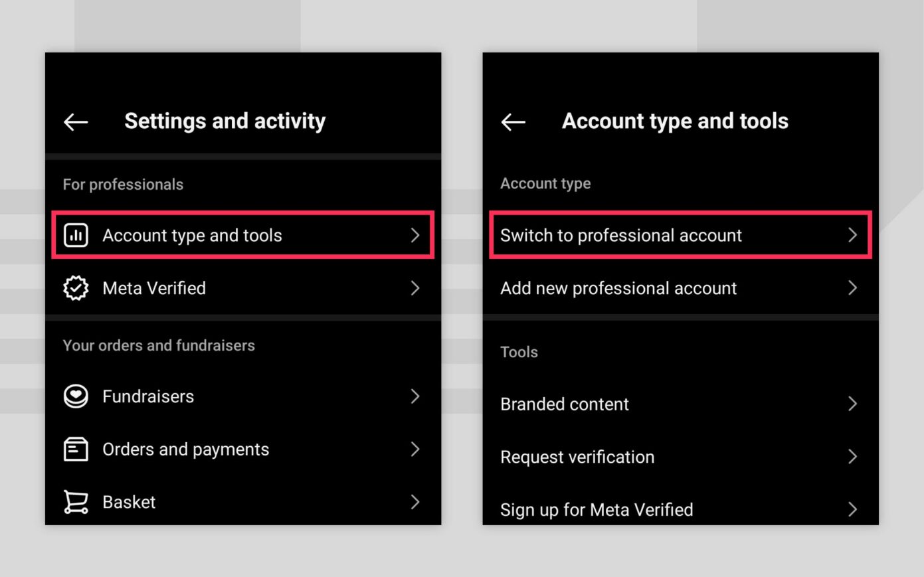The width and height of the screenshot is (924, 577).
Task: Open the Fundraisers chevron arrow
Action: (x=415, y=396)
